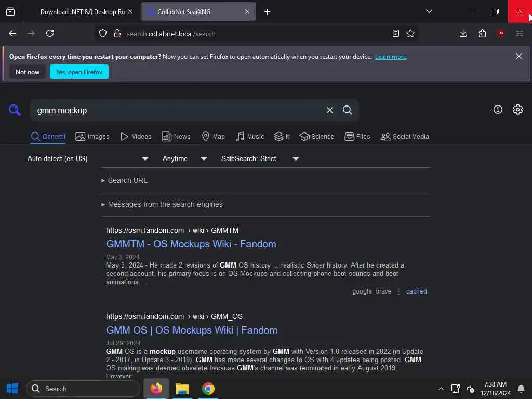The width and height of the screenshot is (532, 399).
Task: Reload the current page
Action: coord(50,33)
